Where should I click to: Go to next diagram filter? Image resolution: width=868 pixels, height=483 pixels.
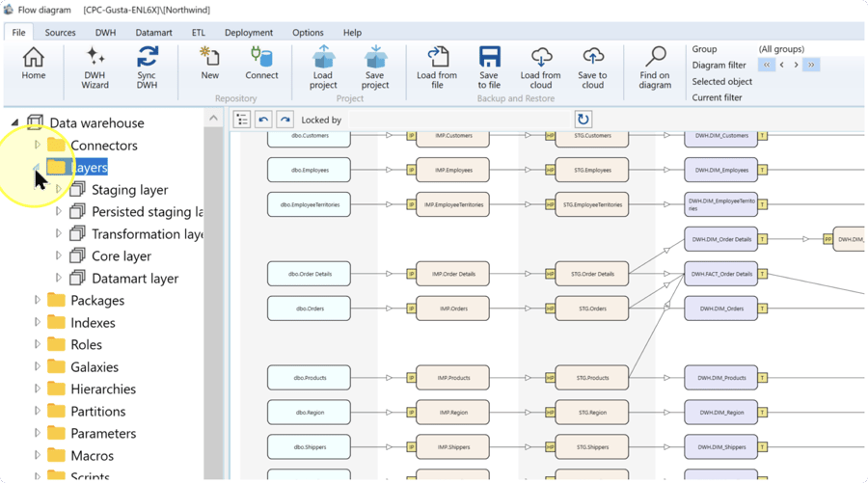(x=796, y=65)
